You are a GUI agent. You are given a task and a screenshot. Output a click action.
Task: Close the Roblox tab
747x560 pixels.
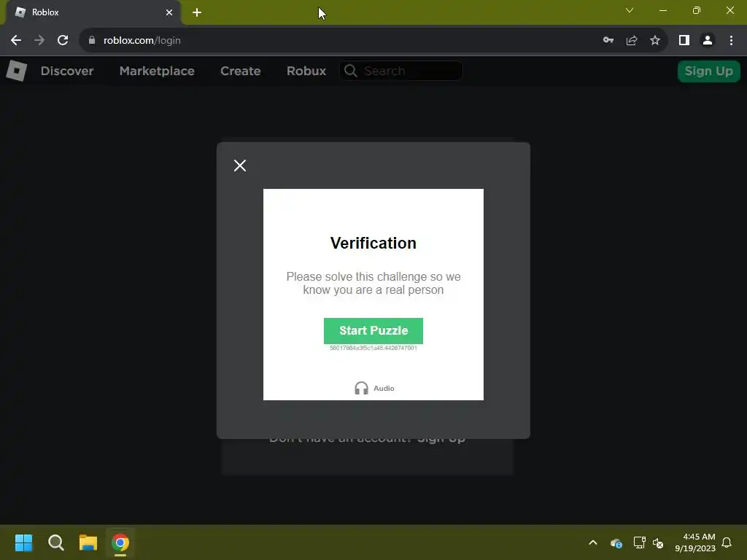point(169,12)
